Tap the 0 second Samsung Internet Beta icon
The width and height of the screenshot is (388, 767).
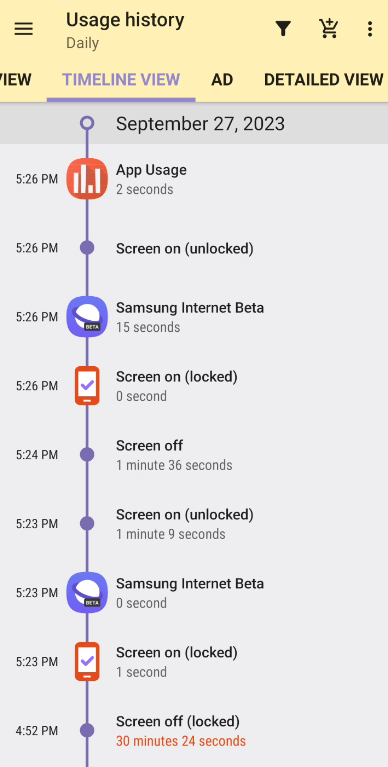(87, 593)
